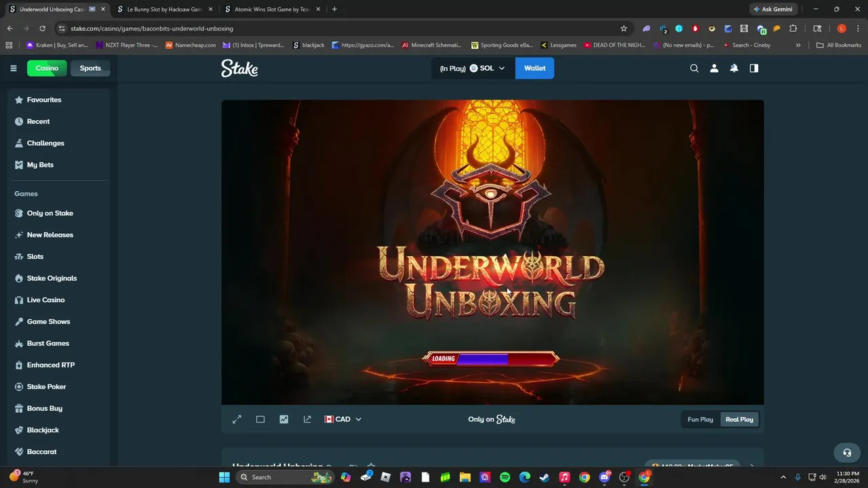
Task: Open live stats chart icon
Action: pyautogui.click(x=283, y=420)
